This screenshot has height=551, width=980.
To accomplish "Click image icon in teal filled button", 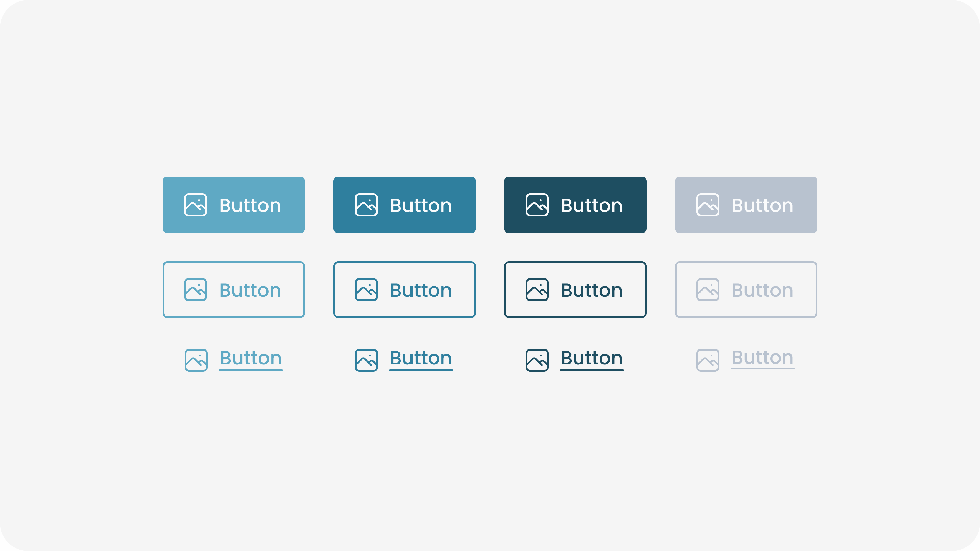I will coord(366,205).
